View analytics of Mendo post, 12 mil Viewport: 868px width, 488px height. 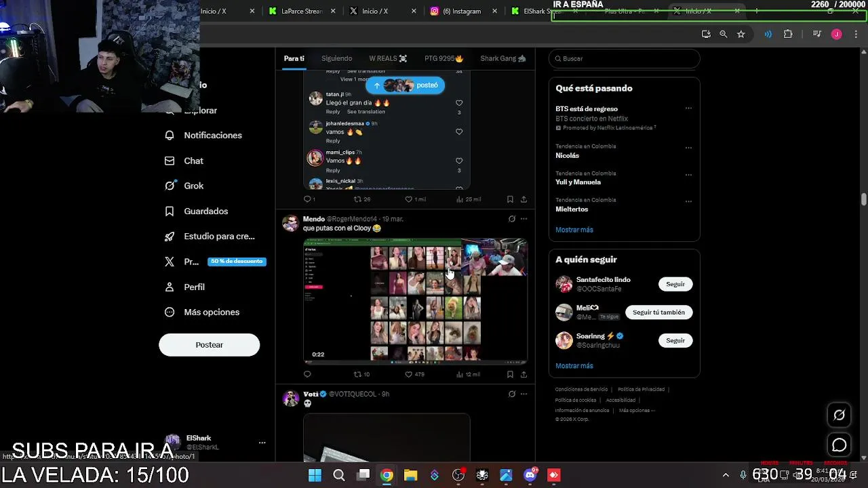point(469,374)
